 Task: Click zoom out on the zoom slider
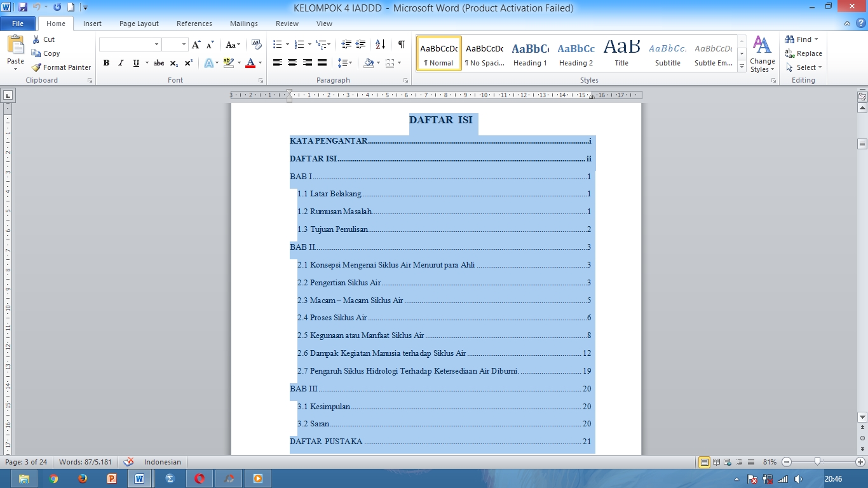pyautogui.click(x=786, y=462)
